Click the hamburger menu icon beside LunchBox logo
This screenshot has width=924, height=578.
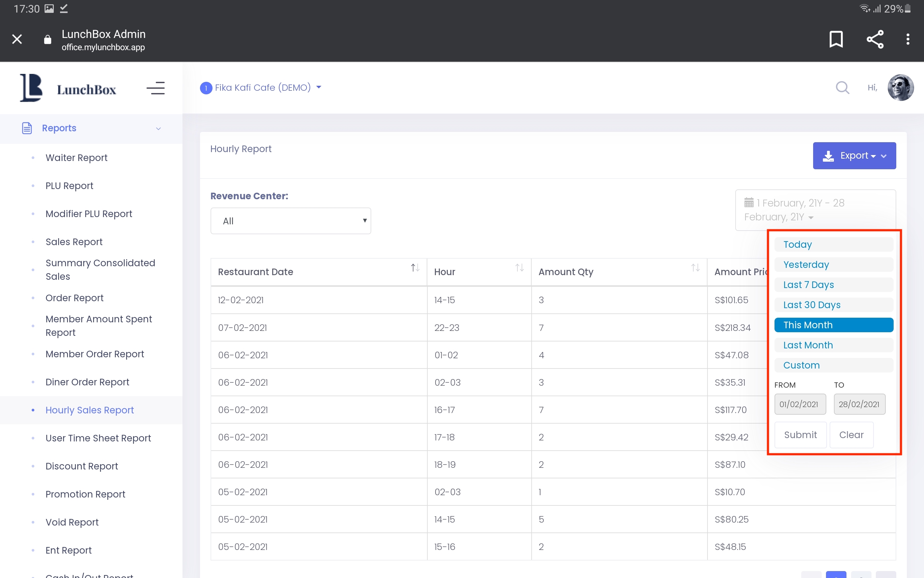[x=155, y=88]
